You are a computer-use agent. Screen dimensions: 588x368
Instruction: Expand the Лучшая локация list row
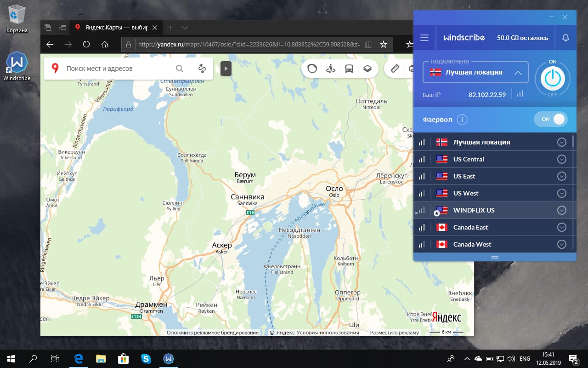[x=561, y=142]
